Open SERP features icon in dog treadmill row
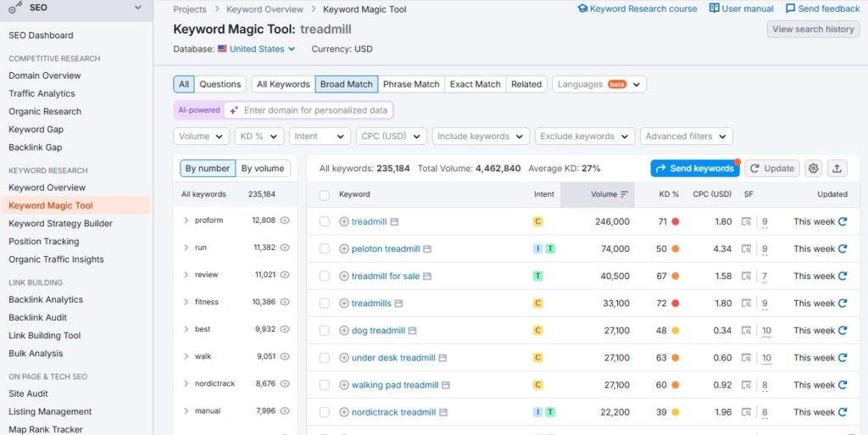 point(746,331)
